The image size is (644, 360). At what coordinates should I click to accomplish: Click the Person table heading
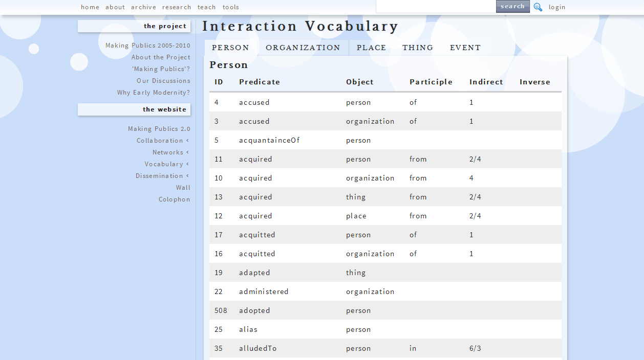[x=229, y=65]
